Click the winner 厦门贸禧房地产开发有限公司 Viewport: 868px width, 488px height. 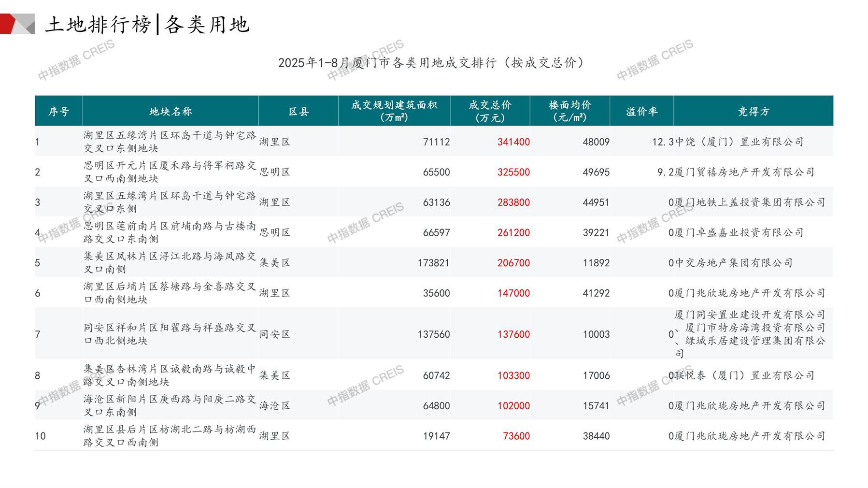point(744,172)
